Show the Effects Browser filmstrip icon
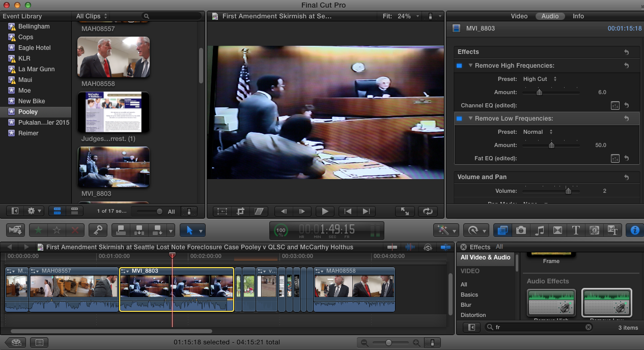The height and width of the screenshot is (350, 644). [502, 230]
